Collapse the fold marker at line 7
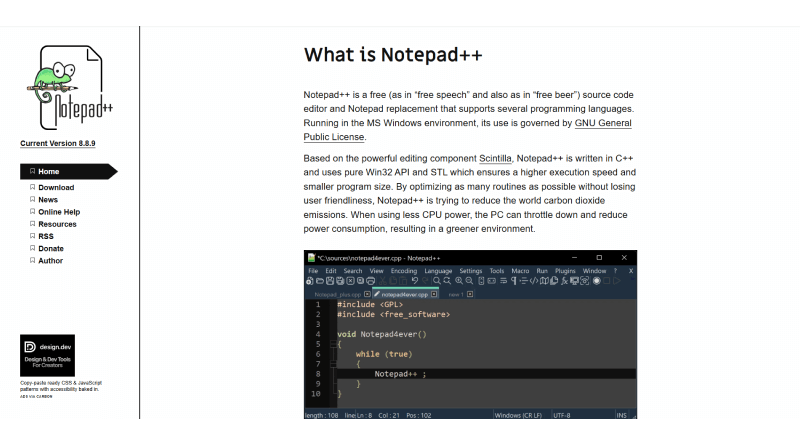Viewport: 800px width, 445px height. 333,364
